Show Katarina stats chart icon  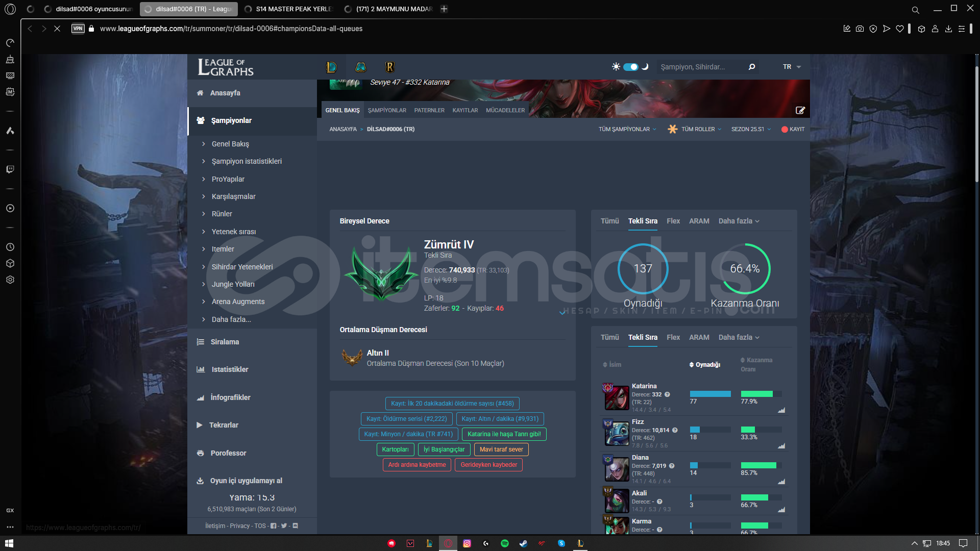click(781, 410)
